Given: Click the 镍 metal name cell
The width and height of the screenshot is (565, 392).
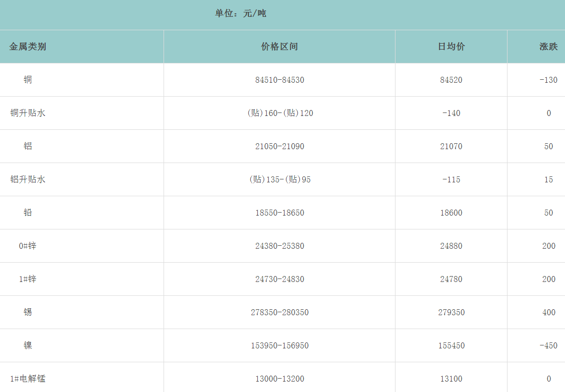Looking at the screenshot, I should 28,345.
